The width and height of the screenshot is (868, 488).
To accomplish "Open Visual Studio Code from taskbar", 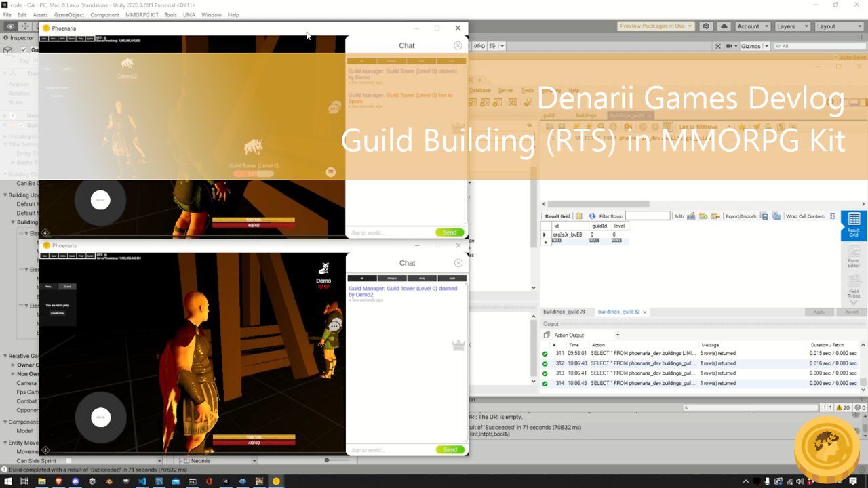I will pyautogui.click(x=142, y=481).
